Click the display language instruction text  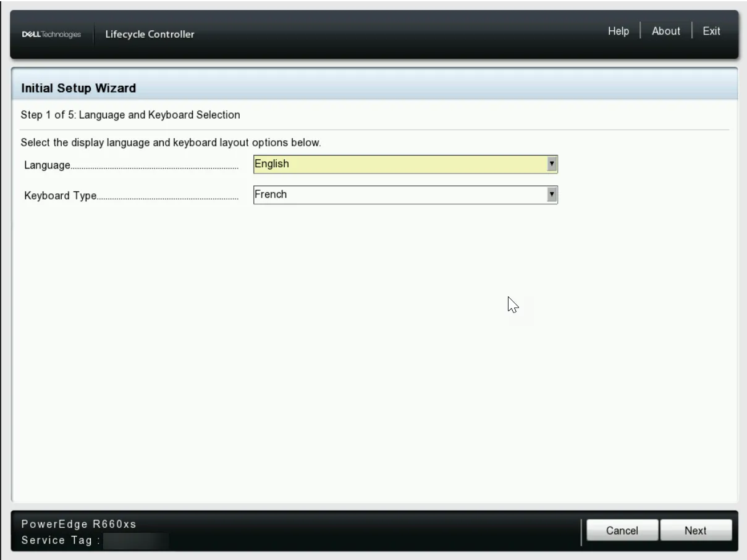(x=171, y=143)
